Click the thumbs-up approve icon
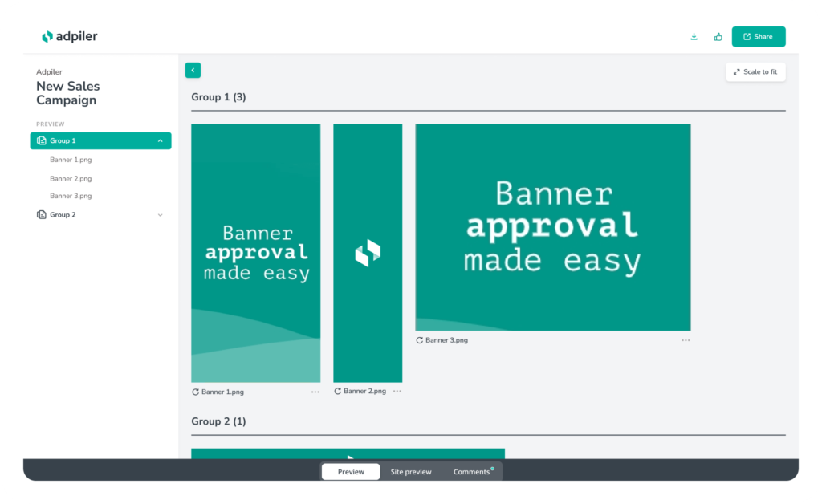 pyautogui.click(x=718, y=37)
